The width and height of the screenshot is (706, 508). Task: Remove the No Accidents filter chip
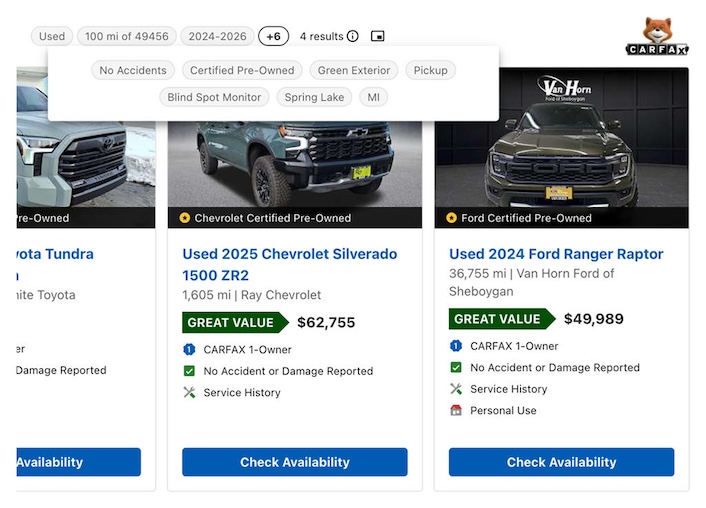click(134, 70)
